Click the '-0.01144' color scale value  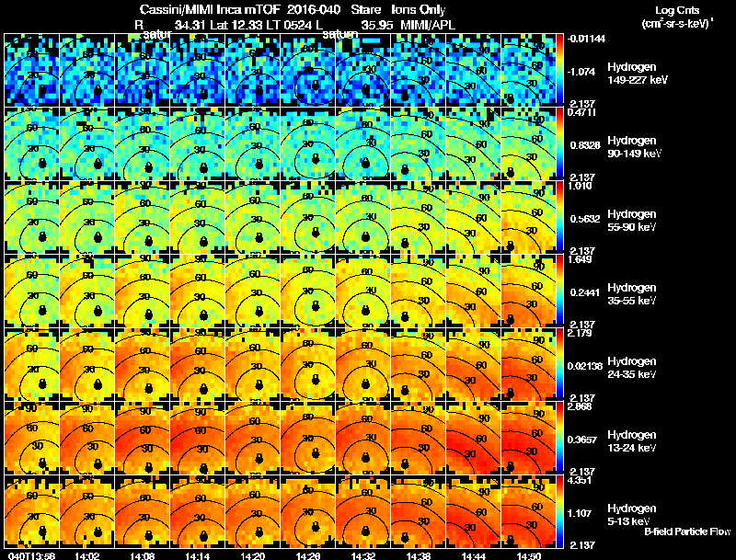point(586,39)
